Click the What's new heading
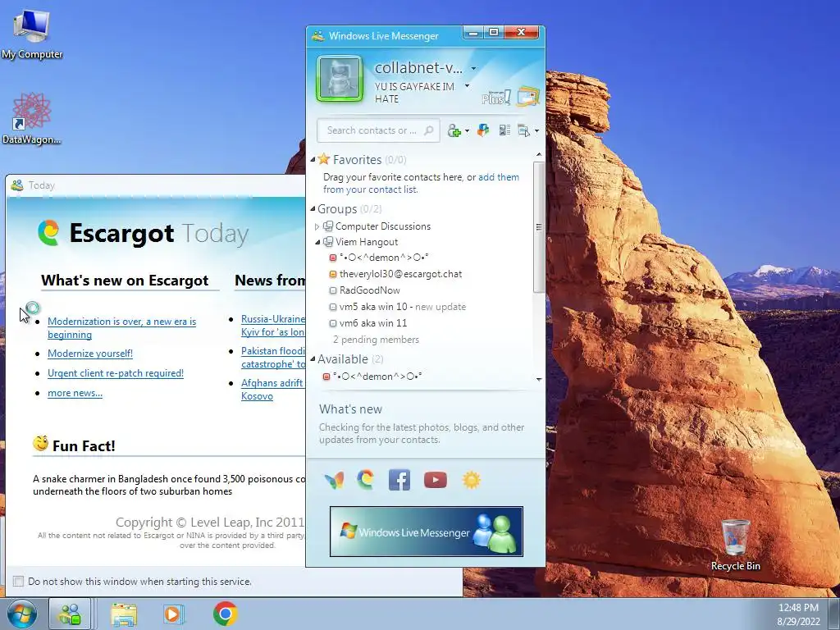 pyautogui.click(x=350, y=409)
